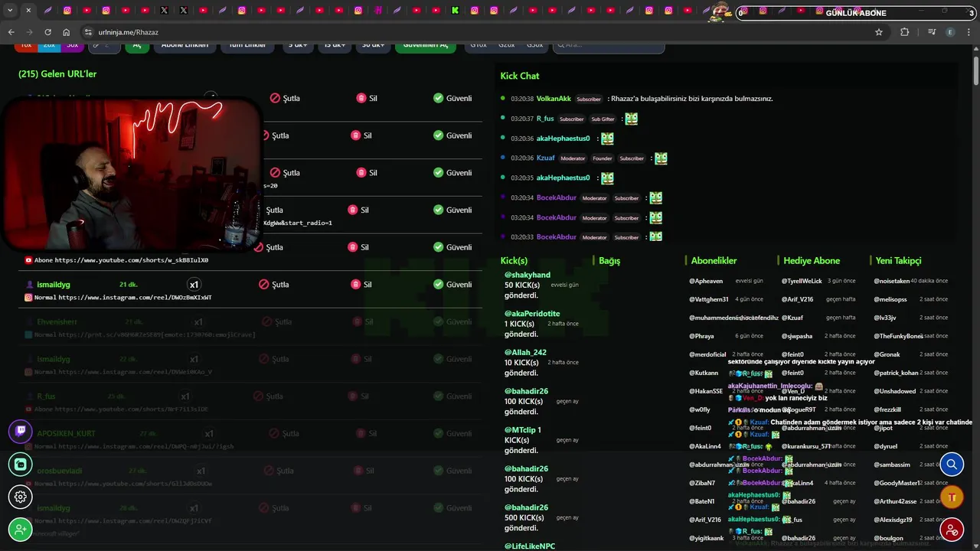Screen dimensions: 980x551
Task: Open Kzuaf's name in Kick Chat
Action: tap(546, 158)
